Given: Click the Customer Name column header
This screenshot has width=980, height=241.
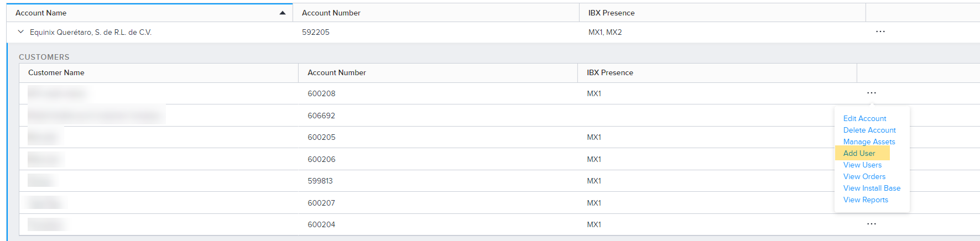Looking at the screenshot, I should click(56, 72).
